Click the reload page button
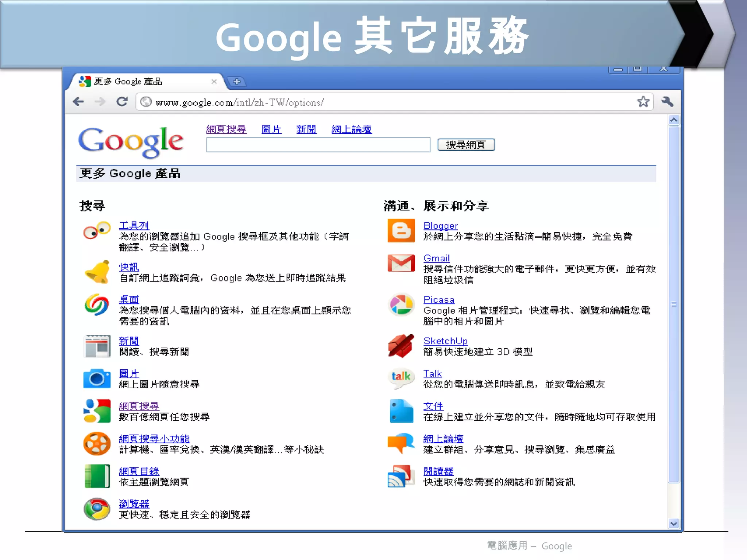Viewport: 747px width, 560px height. point(122,102)
